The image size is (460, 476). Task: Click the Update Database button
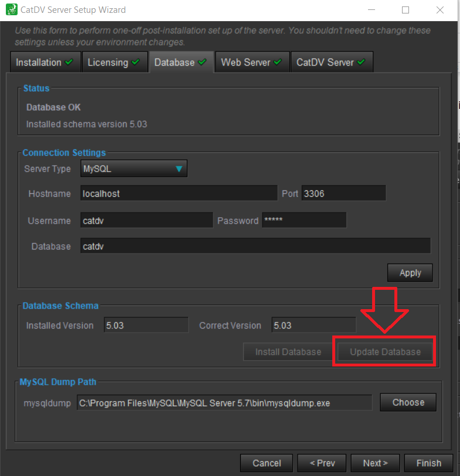(385, 352)
